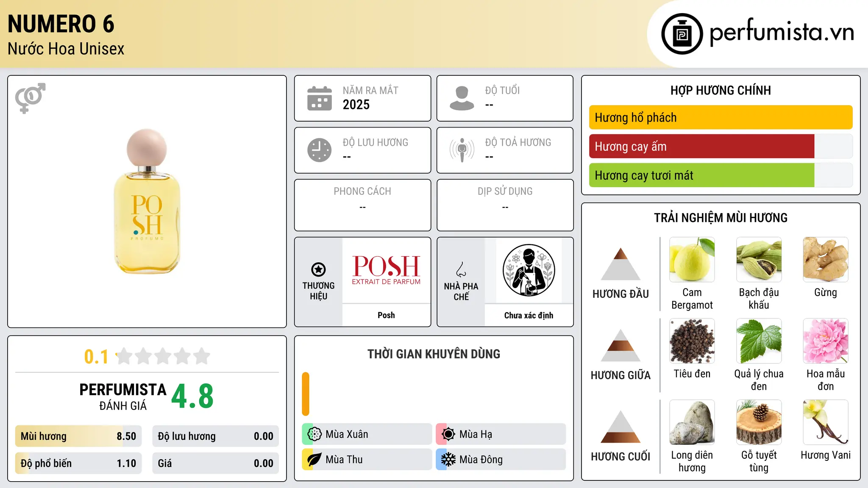Select the Mùa Đông season label
This screenshot has height=488, width=868.
[x=481, y=460]
